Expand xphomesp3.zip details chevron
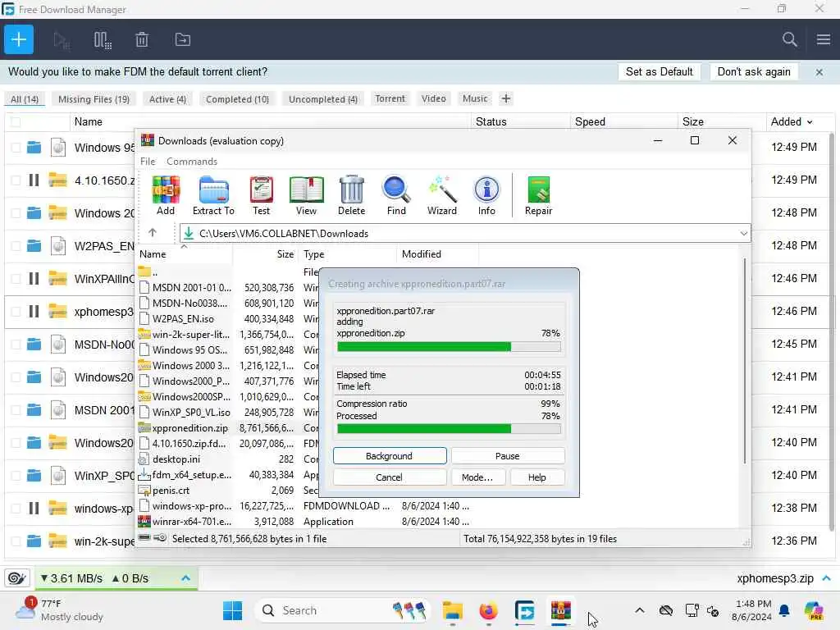Image resolution: width=840 pixels, height=630 pixels. [x=827, y=578]
